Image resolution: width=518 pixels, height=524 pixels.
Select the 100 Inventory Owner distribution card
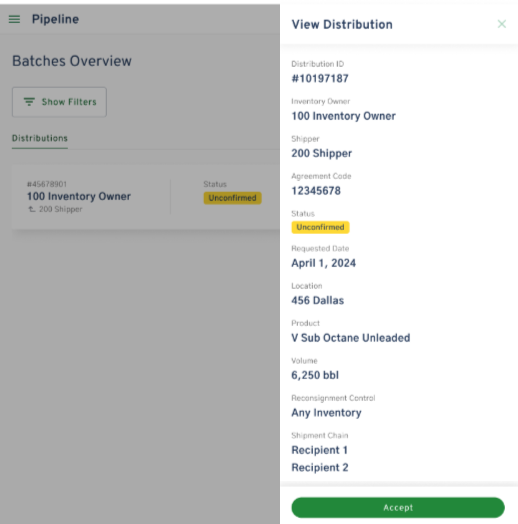[146, 197]
